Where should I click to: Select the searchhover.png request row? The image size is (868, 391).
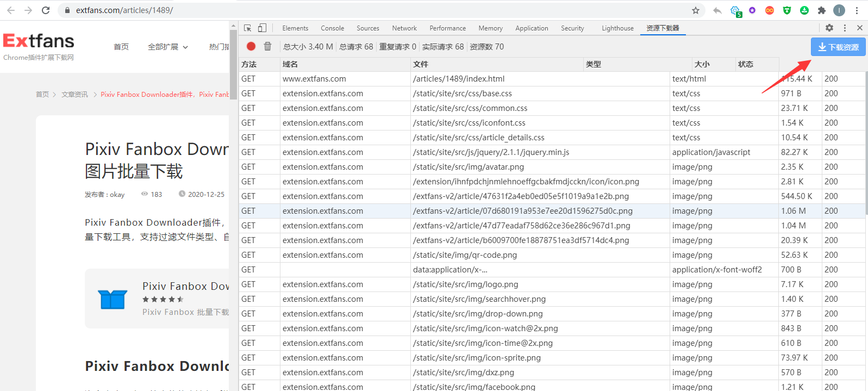[552, 299]
